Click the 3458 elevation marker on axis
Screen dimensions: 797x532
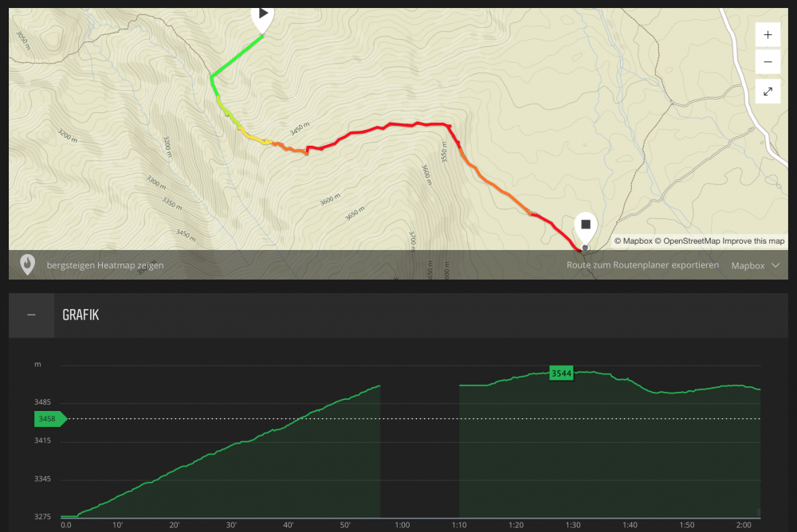click(x=48, y=418)
